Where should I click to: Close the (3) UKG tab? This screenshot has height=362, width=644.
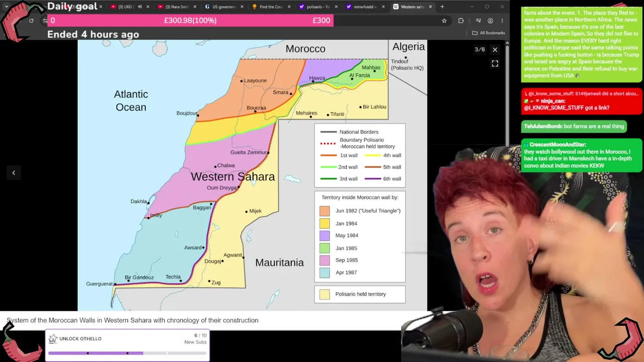(148, 7)
